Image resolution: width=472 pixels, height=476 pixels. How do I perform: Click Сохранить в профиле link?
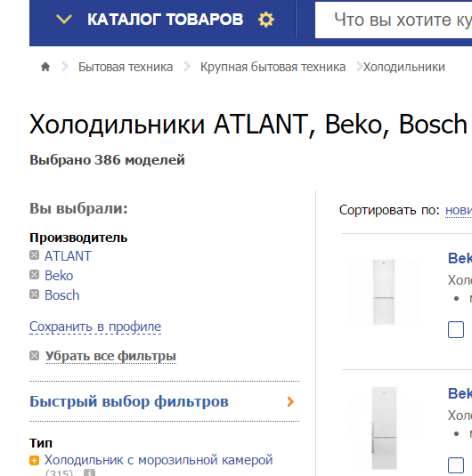(95, 327)
